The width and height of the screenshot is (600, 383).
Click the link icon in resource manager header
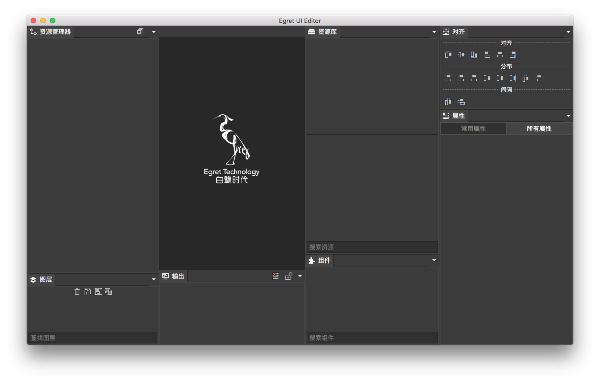click(140, 31)
